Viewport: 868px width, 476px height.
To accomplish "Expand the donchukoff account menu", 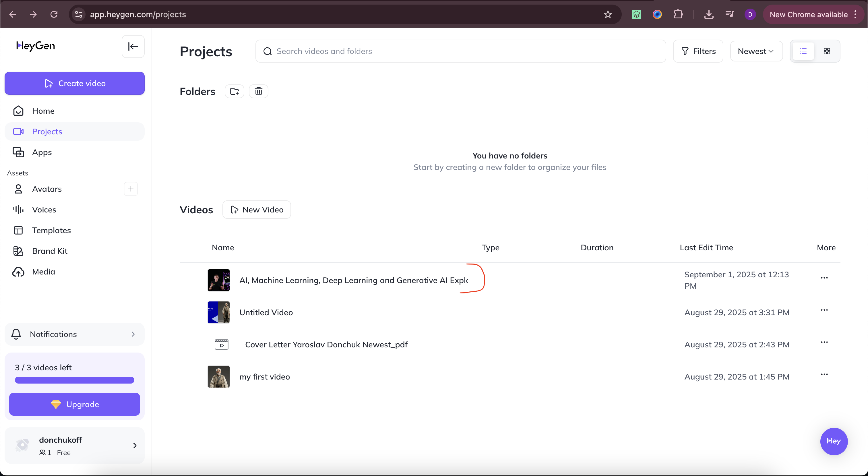I will tap(74, 446).
